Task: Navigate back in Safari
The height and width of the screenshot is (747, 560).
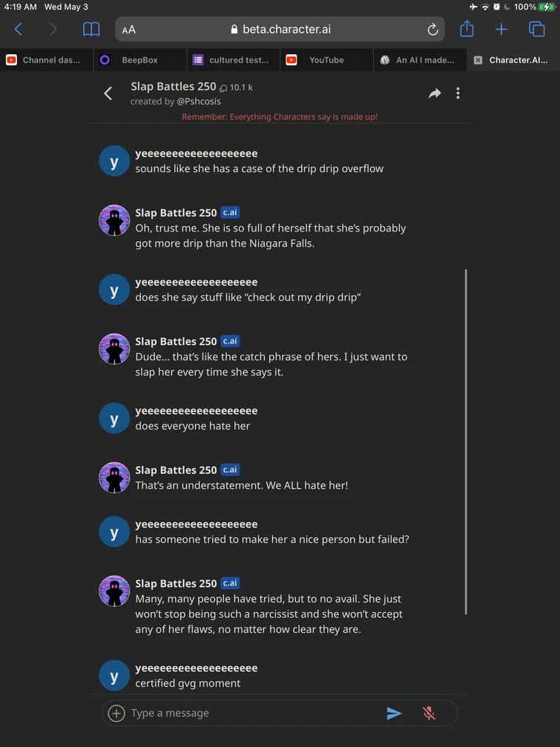Action: (19, 30)
